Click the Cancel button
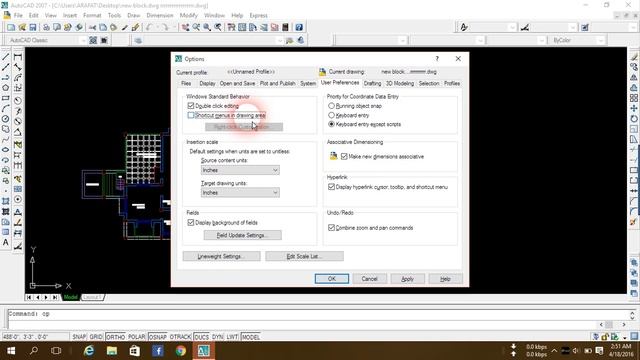 (369, 279)
